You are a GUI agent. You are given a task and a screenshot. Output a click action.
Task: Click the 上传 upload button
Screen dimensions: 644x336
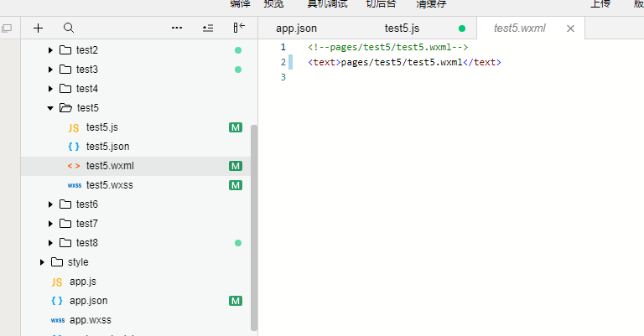(600, 4)
